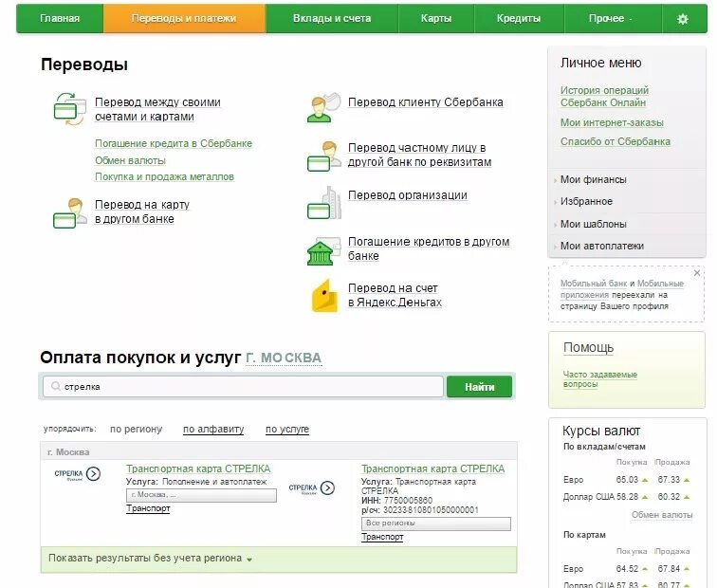Click the Sberbank client transfer person icon
Image resolution: width=717 pixels, height=588 pixels.
(323, 108)
